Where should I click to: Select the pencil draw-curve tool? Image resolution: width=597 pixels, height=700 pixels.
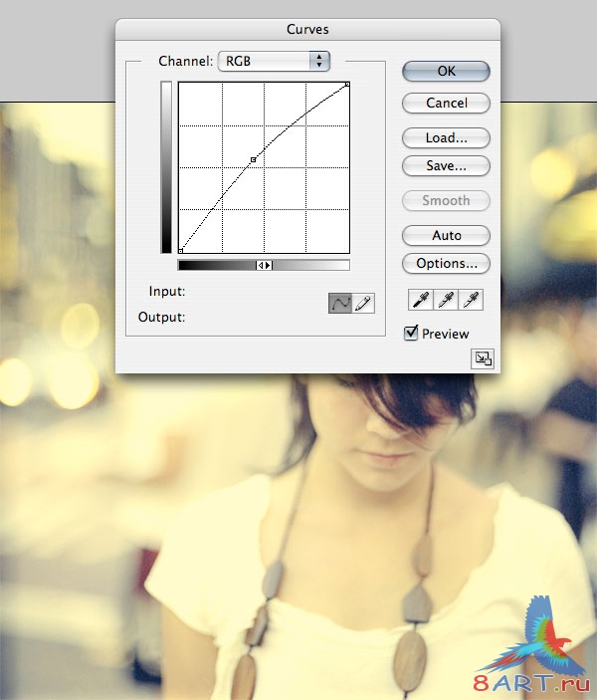pyautogui.click(x=363, y=304)
